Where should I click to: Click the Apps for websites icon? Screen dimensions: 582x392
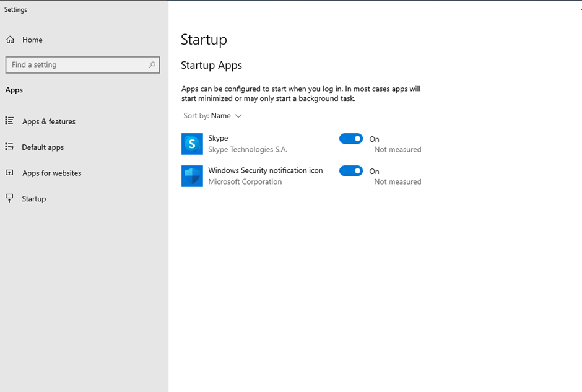pyautogui.click(x=9, y=173)
